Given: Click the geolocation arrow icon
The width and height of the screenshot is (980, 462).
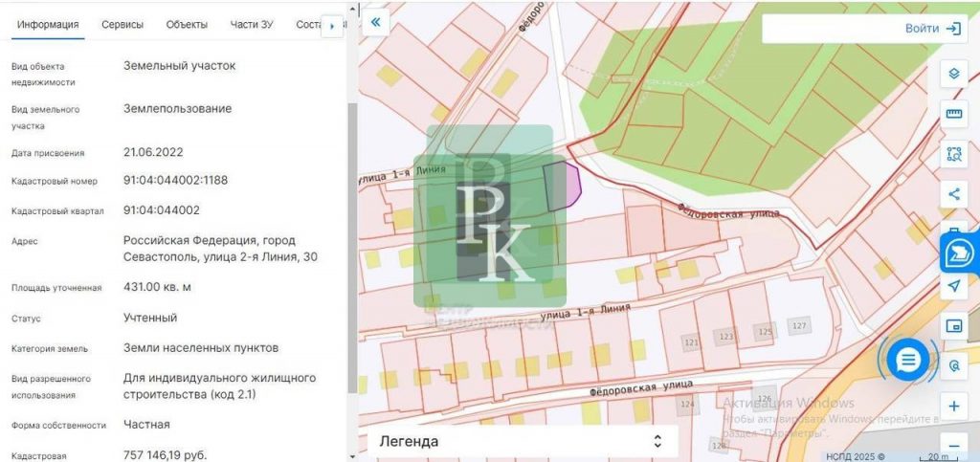Looking at the screenshot, I should 953,286.
